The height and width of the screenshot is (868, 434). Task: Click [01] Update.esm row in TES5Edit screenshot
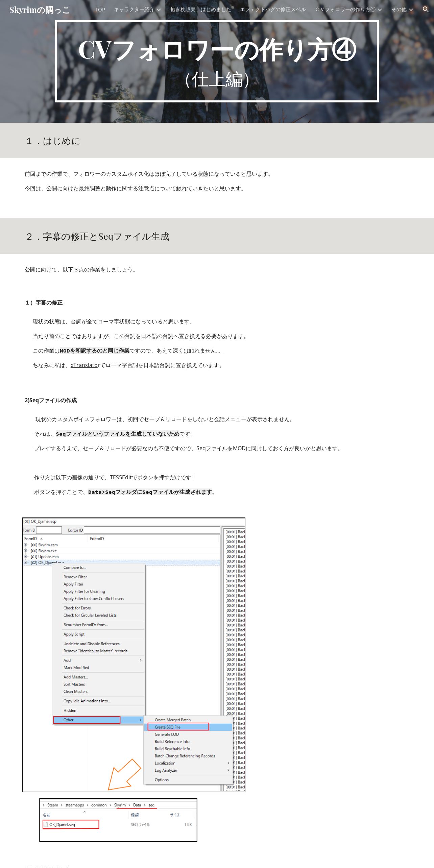45,556
